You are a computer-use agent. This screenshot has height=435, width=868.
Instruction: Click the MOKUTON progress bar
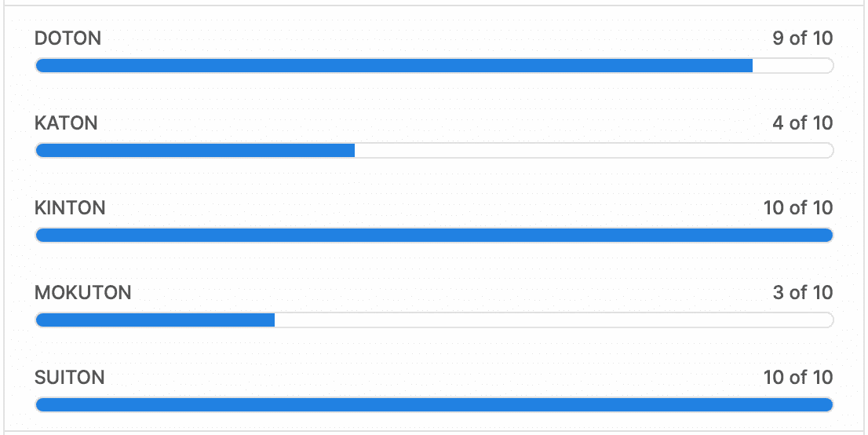pyautogui.click(x=434, y=320)
